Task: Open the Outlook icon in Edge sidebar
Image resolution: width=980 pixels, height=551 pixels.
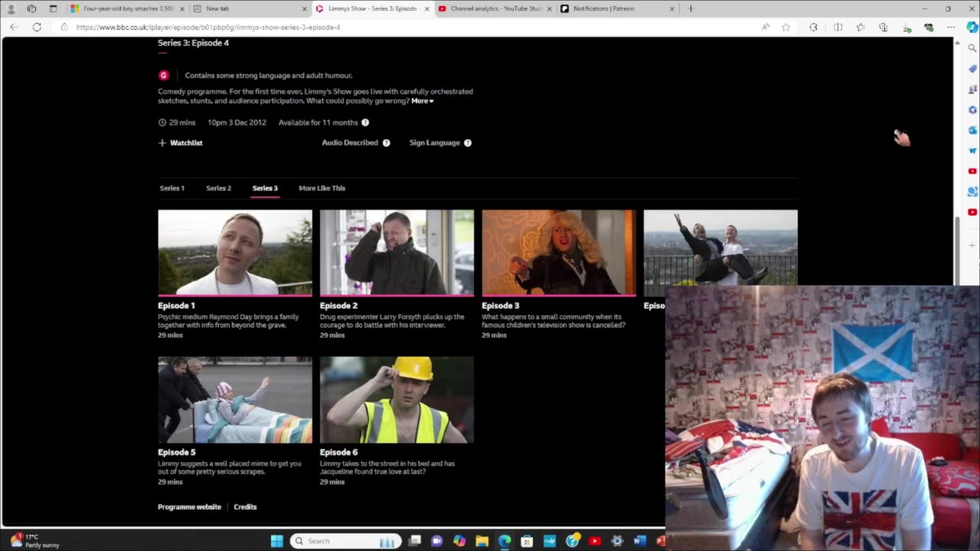Action: click(972, 130)
